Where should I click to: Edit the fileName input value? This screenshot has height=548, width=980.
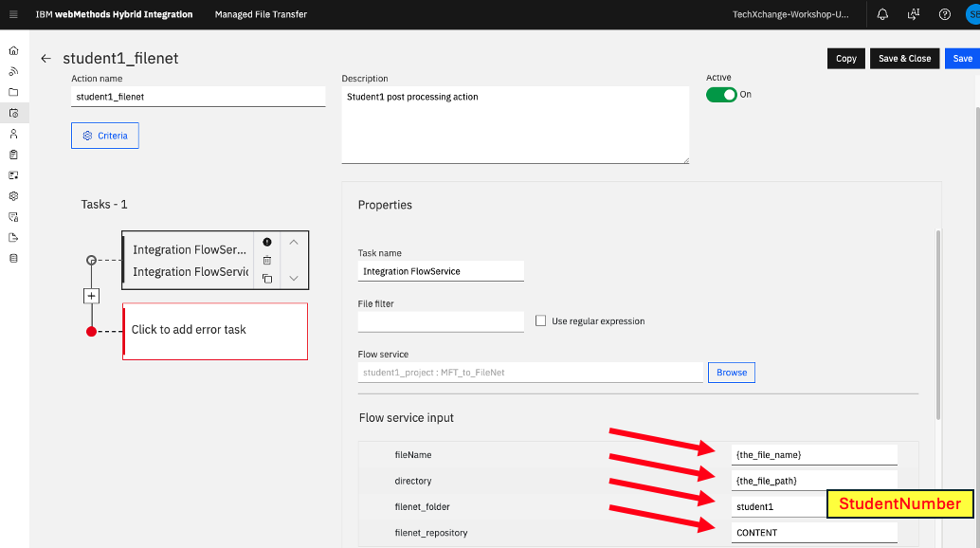click(x=814, y=455)
